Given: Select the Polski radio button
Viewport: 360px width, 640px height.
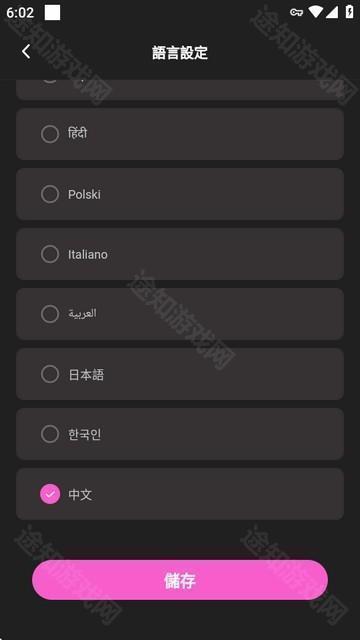Looking at the screenshot, I should pos(50,194).
